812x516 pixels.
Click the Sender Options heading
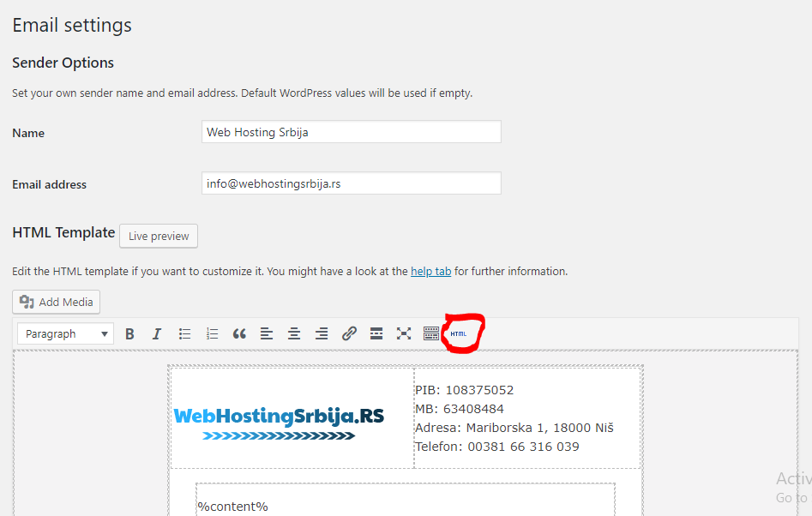click(x=63, y=63)
